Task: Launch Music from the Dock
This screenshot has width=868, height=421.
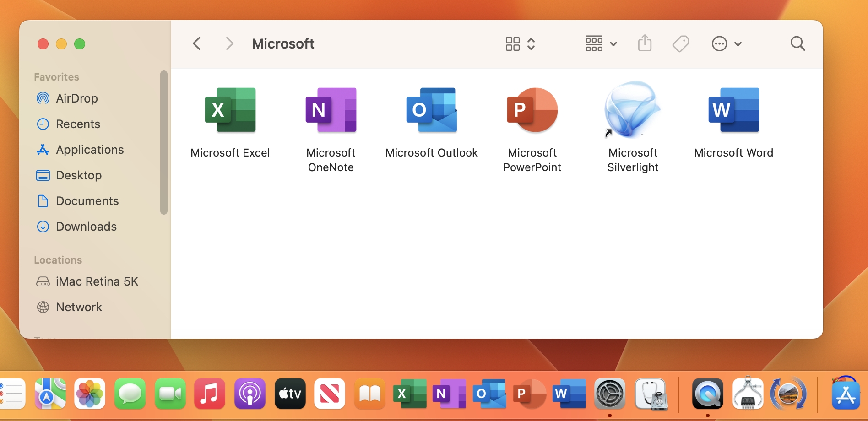Action: click(210, 394)
